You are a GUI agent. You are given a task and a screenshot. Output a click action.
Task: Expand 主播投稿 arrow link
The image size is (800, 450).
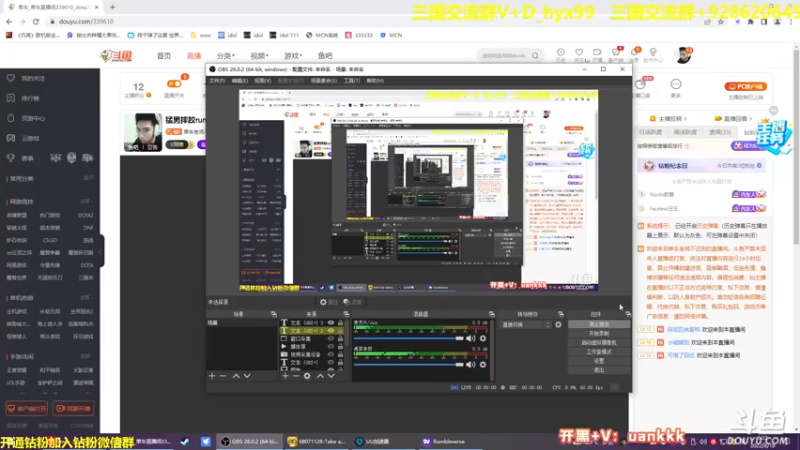[x=669, y=119]
